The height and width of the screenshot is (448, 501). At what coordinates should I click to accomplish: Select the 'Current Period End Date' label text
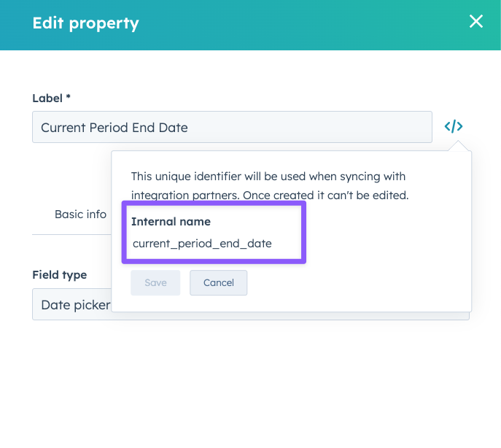(x=114, y=128)
